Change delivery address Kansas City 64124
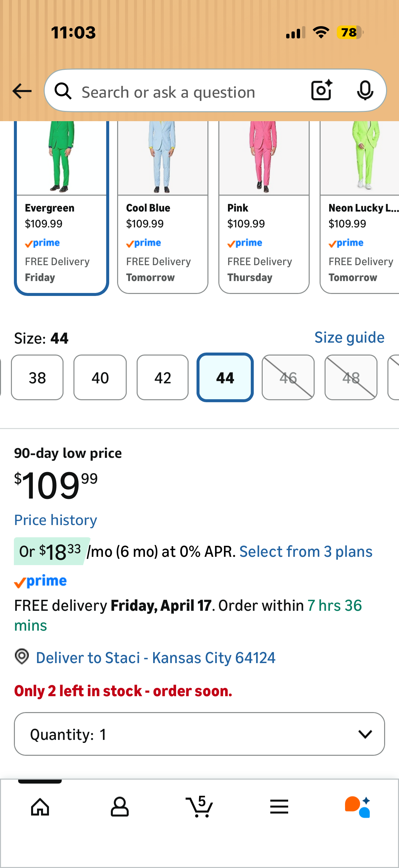Screen dimensions: 399x868 coord(155,657)
